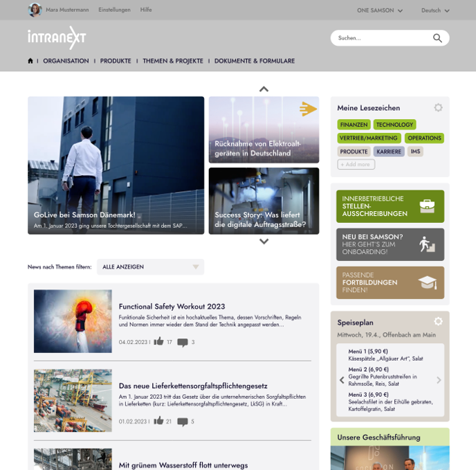Image resolution: width=476 pixels, height=470 pixels.
Task: Open Innerbetriebliche Stellenausschreibungen tile
Action: click(390, 206)
